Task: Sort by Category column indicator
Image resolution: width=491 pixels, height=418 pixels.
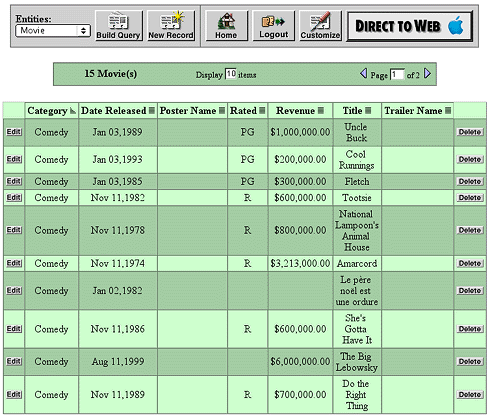Action: (73, 111)
